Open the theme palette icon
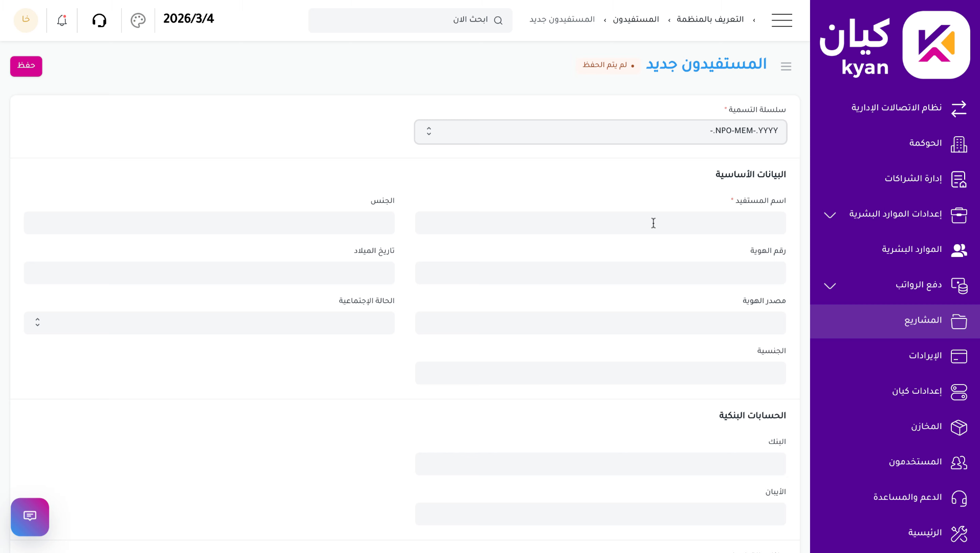The height and width of the screenshot is (553, 980). 137,20
